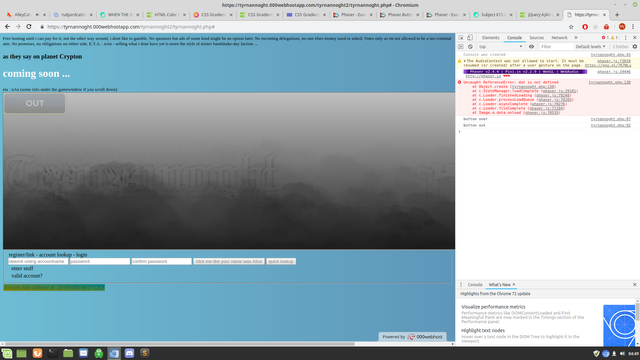Show the console sidebar
The image size is (640, 360).
(461, 47)
